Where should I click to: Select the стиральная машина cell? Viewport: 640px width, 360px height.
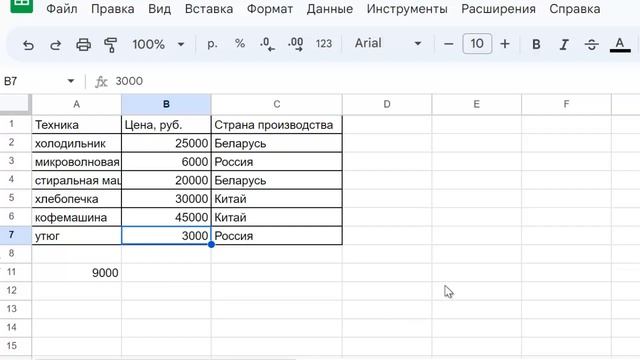click(x=76, y=180)
